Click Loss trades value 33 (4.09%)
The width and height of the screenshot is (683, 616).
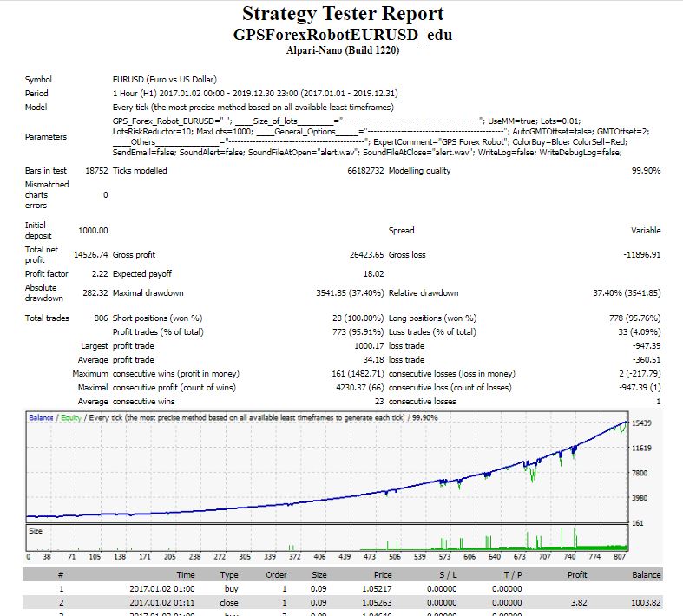pyautogui.click(x=639, y=332)
